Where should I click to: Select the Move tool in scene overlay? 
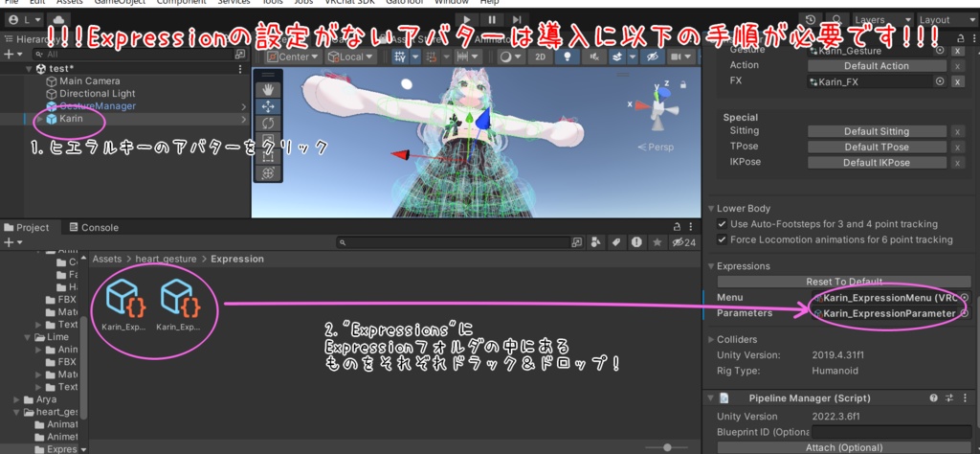tap(268, 106)
